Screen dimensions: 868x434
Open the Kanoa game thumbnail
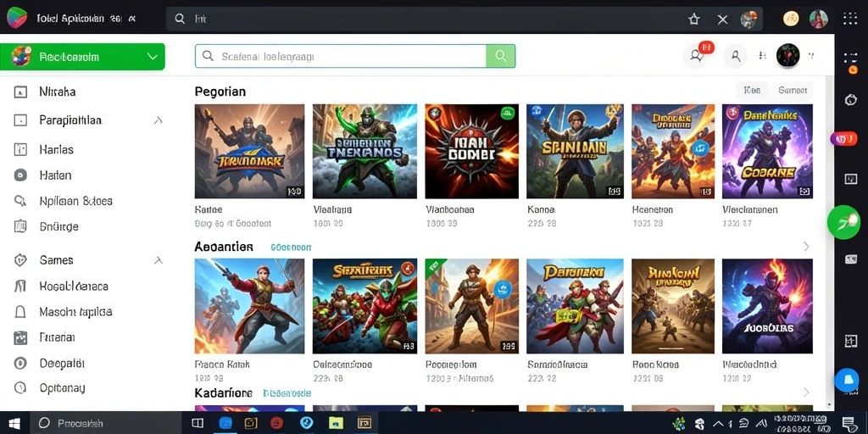coord(575,151)
